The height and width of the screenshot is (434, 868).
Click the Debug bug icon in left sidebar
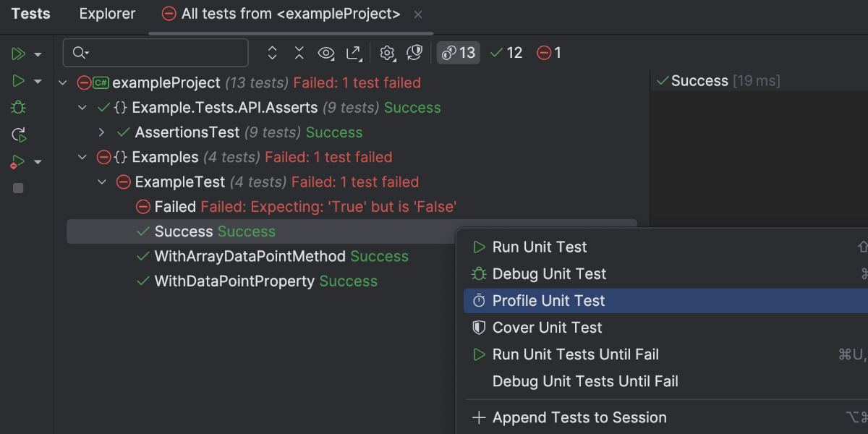point(18,108)
